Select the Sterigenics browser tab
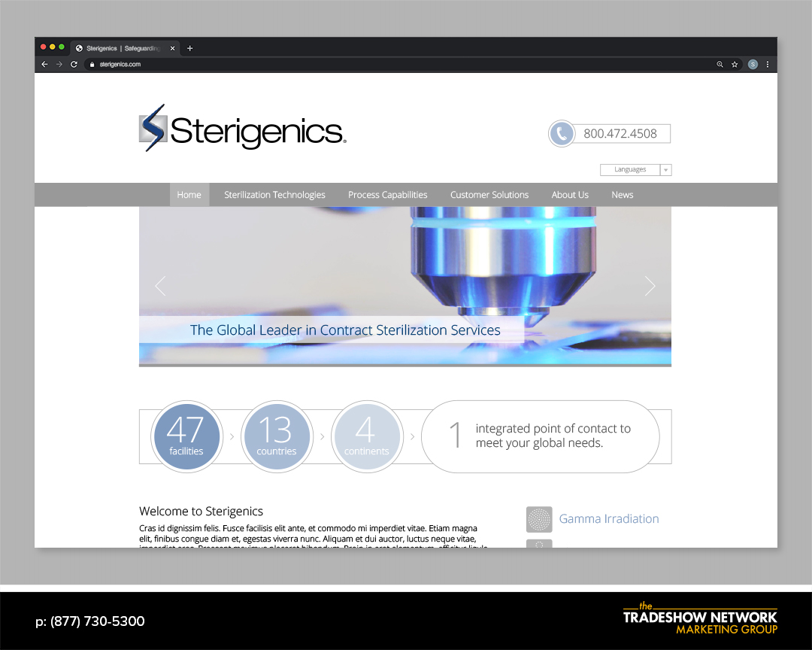812x650 pixels. pyautogui.click(x=126, y=48)
